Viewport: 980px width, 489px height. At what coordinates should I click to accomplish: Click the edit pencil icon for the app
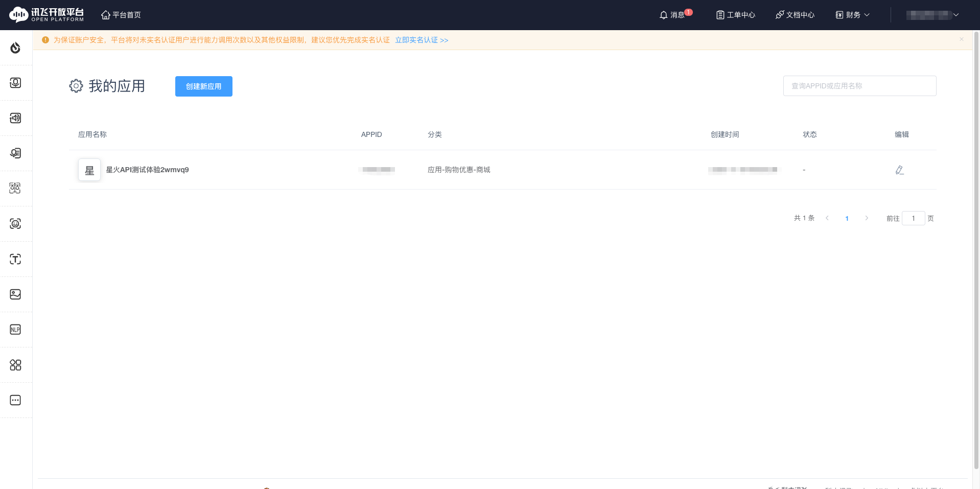tap(899, 170)
